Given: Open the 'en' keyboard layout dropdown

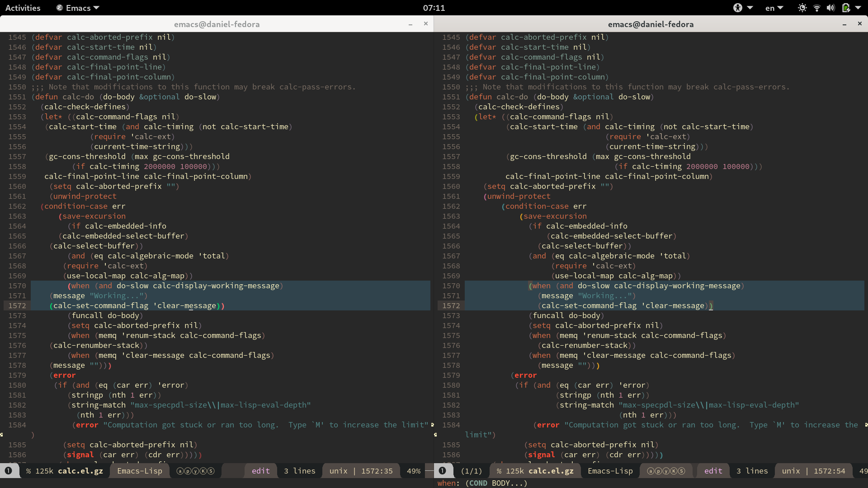Looking at the screenshot, I should point(774,8).
